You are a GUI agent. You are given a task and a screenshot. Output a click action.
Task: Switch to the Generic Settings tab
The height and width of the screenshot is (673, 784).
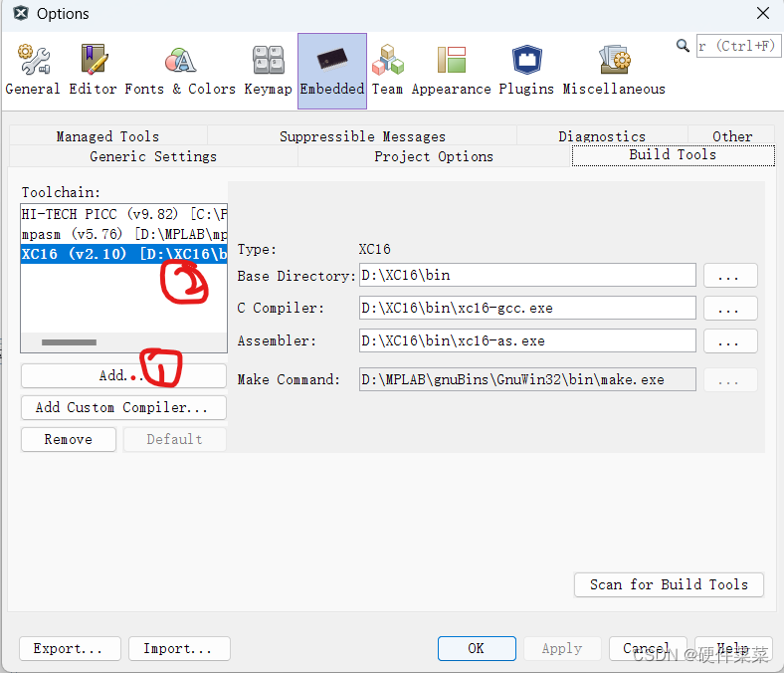click(x=153, y=156)
